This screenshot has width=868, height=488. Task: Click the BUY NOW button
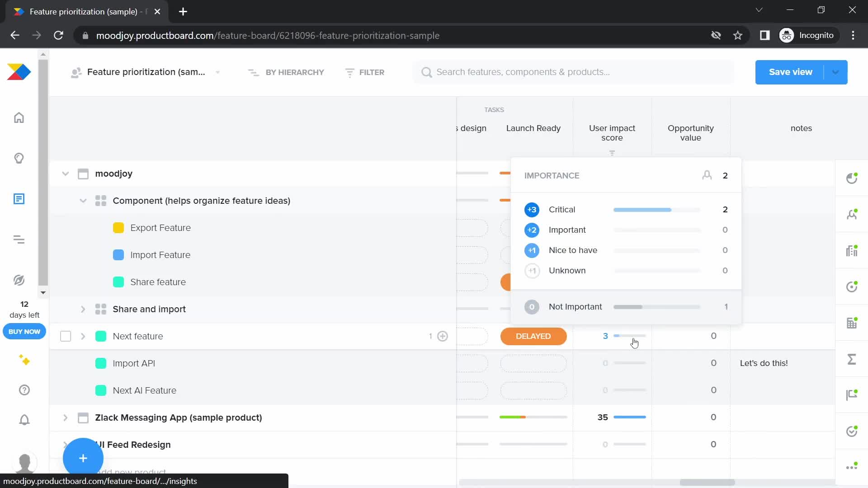[x=24, y=332]
